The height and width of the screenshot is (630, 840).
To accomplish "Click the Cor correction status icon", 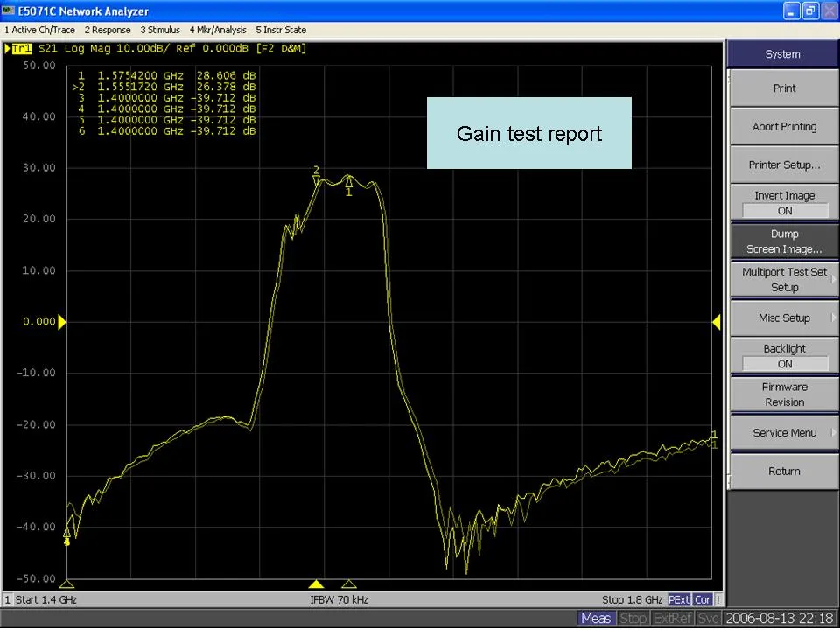I will point(702,599).
